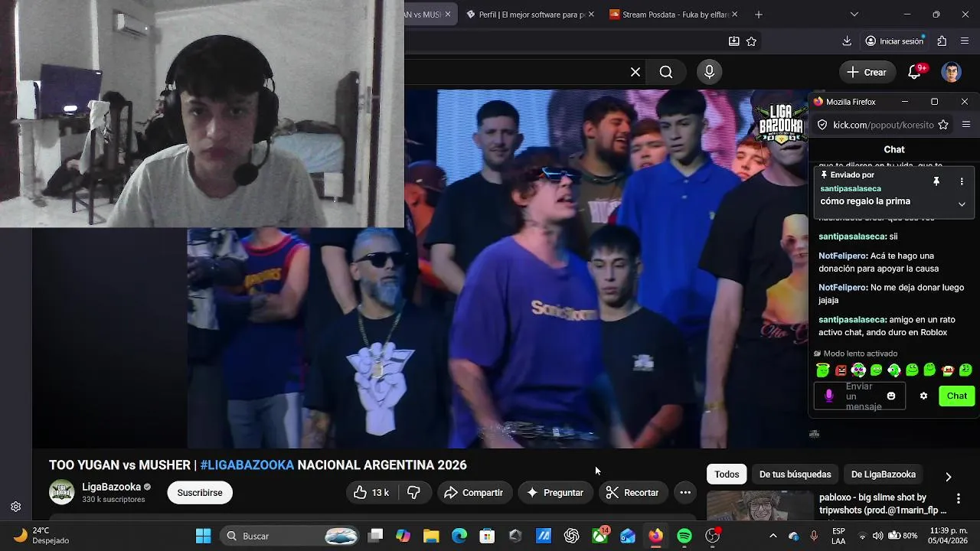Click the Enviar un mensaje chat input

(859, 396)
